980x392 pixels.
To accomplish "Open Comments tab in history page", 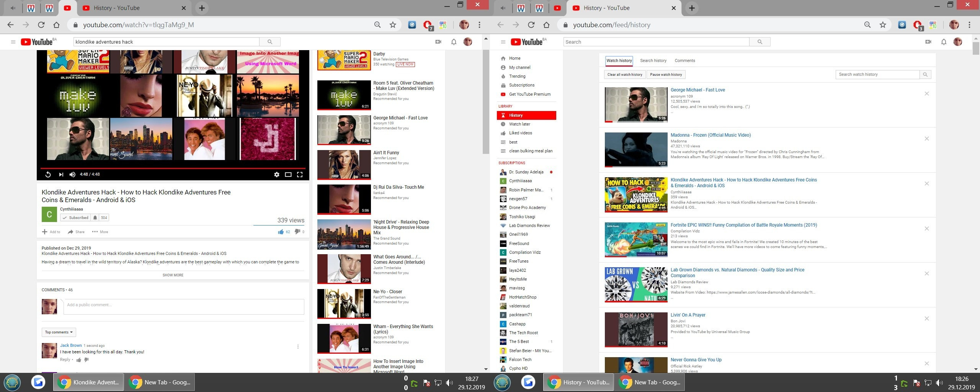I will [685, 60].
